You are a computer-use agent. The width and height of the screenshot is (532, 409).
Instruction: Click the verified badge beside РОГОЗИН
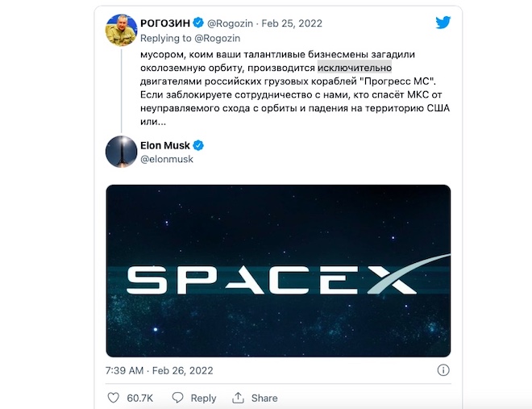(198, 23)
